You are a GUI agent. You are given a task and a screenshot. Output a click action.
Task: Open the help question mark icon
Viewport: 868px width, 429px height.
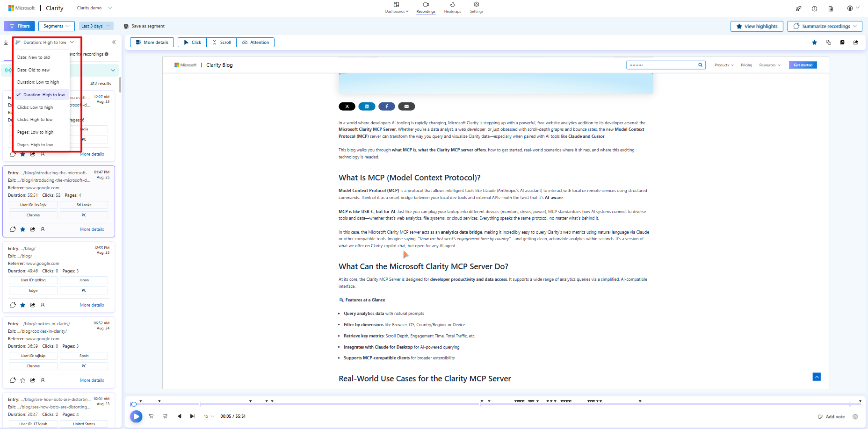(x=814, y=8)
